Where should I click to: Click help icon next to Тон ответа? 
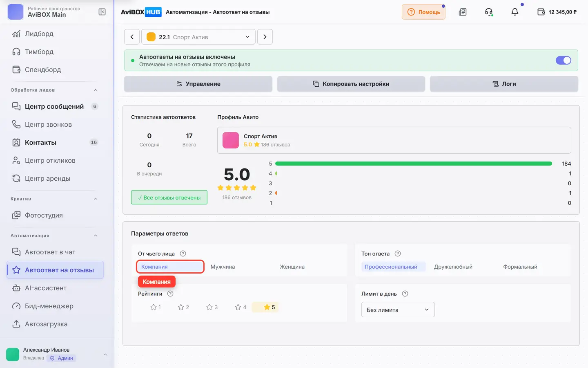coord(398,254)
